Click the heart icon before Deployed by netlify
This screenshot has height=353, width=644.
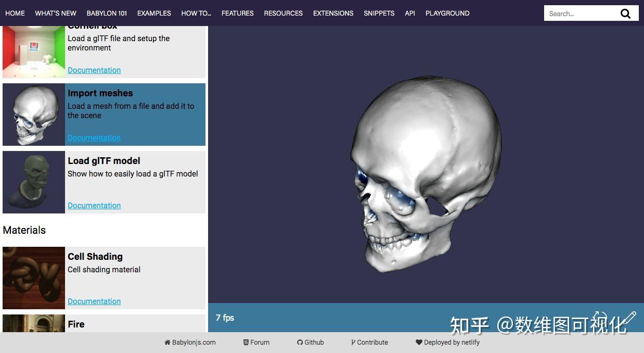pos(419,342)
